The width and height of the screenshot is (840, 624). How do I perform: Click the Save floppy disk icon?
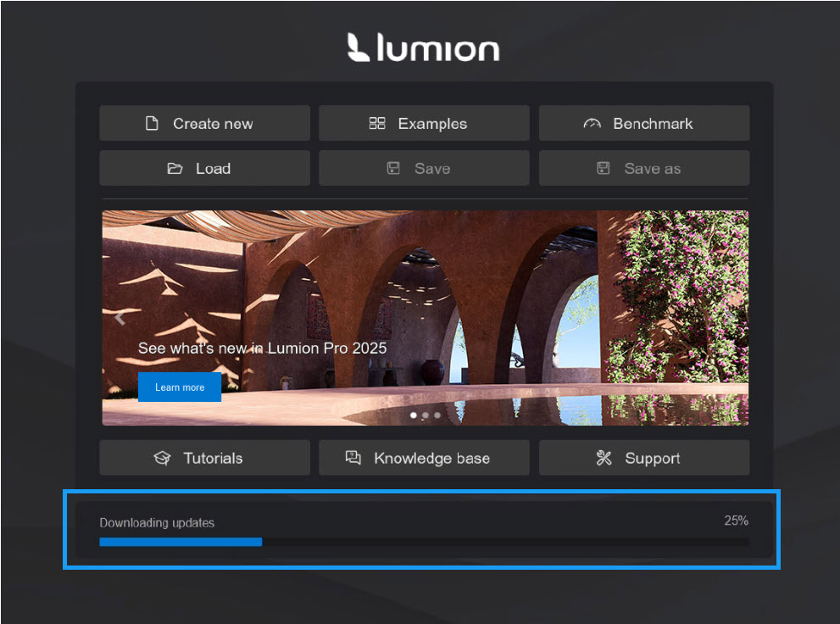tap(393, 169)
